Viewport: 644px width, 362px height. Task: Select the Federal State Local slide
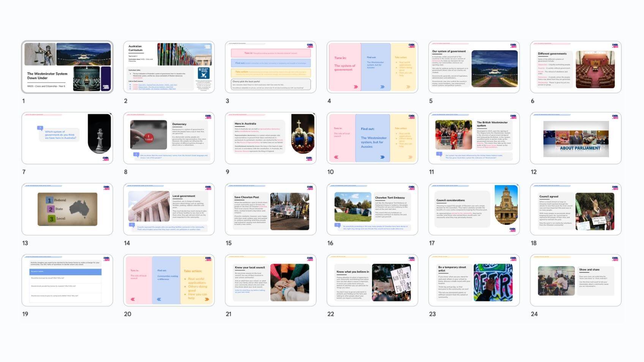coord(67,209)
